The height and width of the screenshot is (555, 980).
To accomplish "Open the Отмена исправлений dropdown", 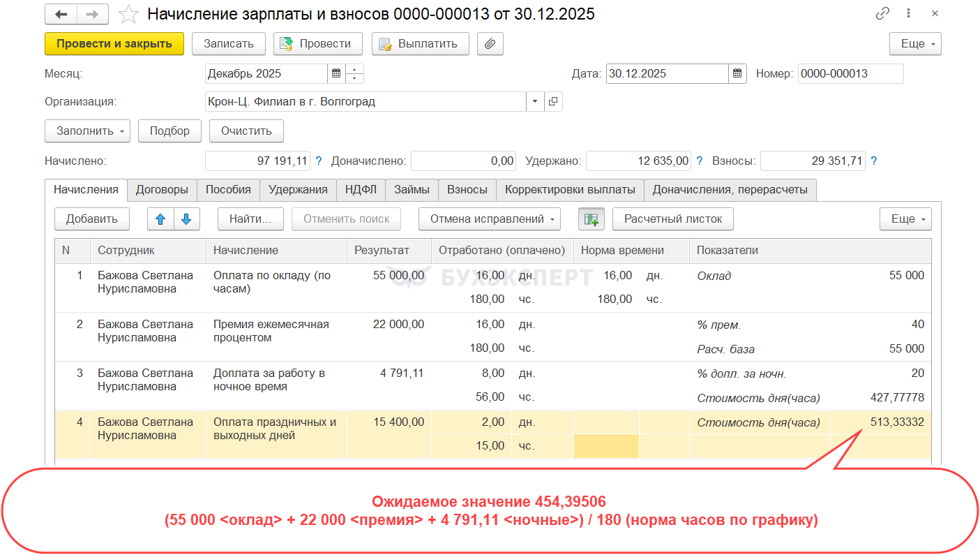I will [489, 219].
